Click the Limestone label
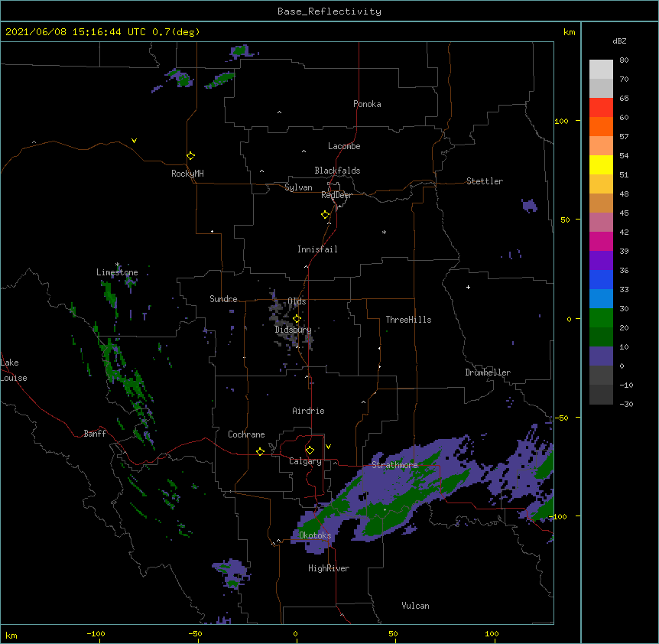The height and width of the screenshot is (644, 659). click(117, 272)
